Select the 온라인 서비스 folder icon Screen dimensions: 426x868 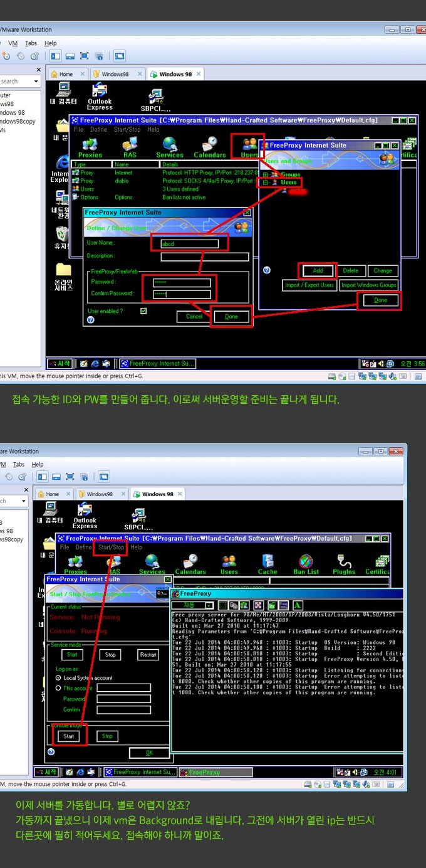pos(63,277)
